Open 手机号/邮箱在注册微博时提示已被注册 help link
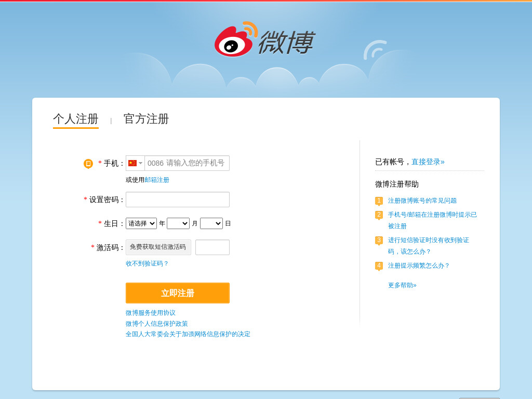This screenshot has height=399, width=532. (433, 220)
